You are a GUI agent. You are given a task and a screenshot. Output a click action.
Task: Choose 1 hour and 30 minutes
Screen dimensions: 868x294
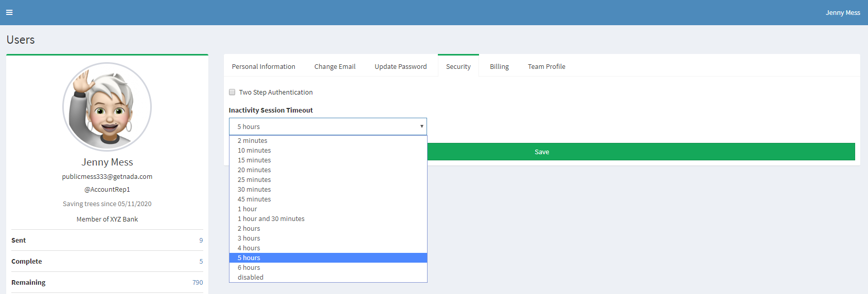[328, 218]
